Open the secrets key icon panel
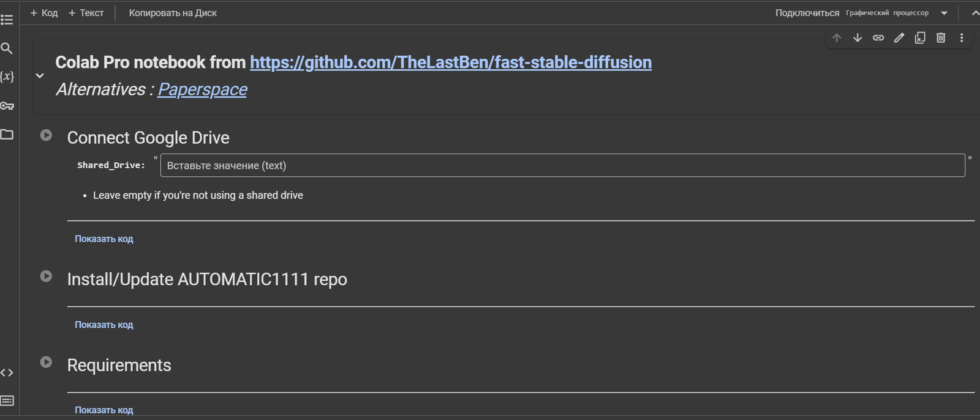Image resolution: width=980 pixels, height=420 pixels. click(7, 105)
